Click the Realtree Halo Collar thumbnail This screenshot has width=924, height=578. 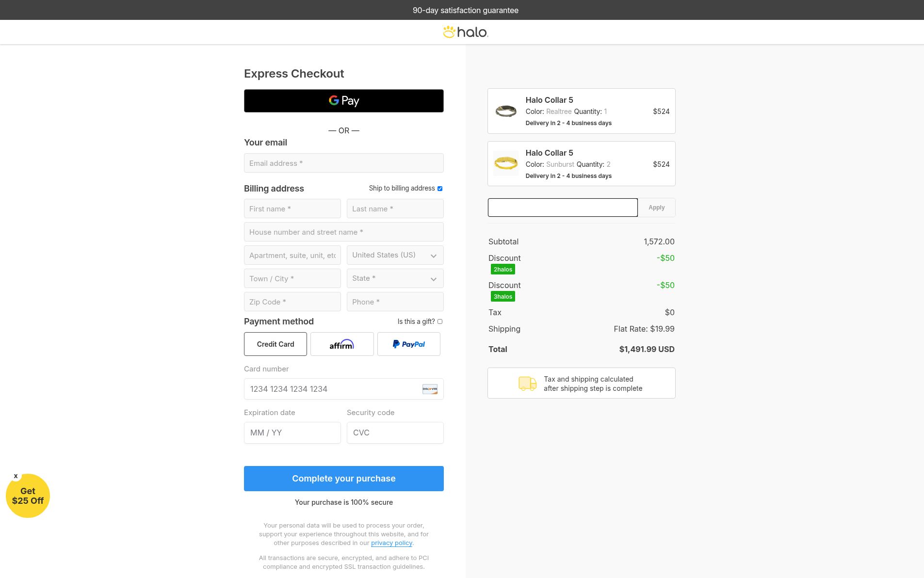(506, 111)
